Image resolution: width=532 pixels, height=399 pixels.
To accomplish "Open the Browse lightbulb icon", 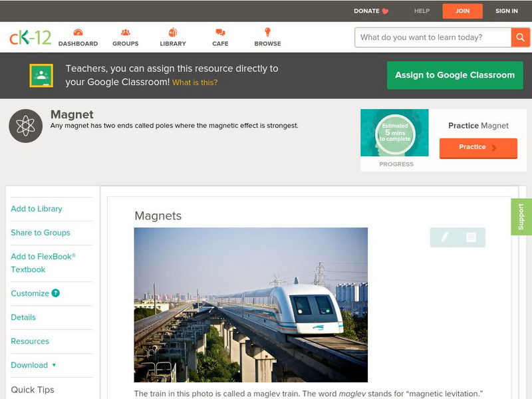I will coord(268,32).
